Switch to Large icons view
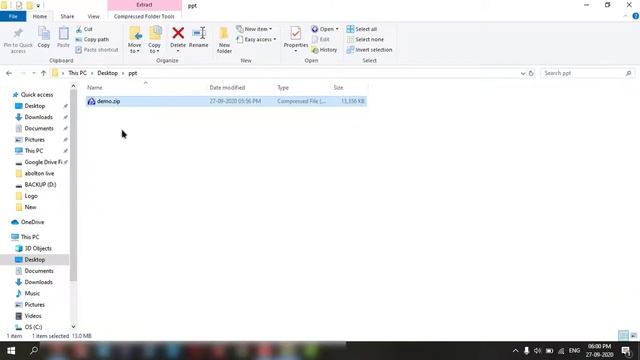 [x=633, y=335]
